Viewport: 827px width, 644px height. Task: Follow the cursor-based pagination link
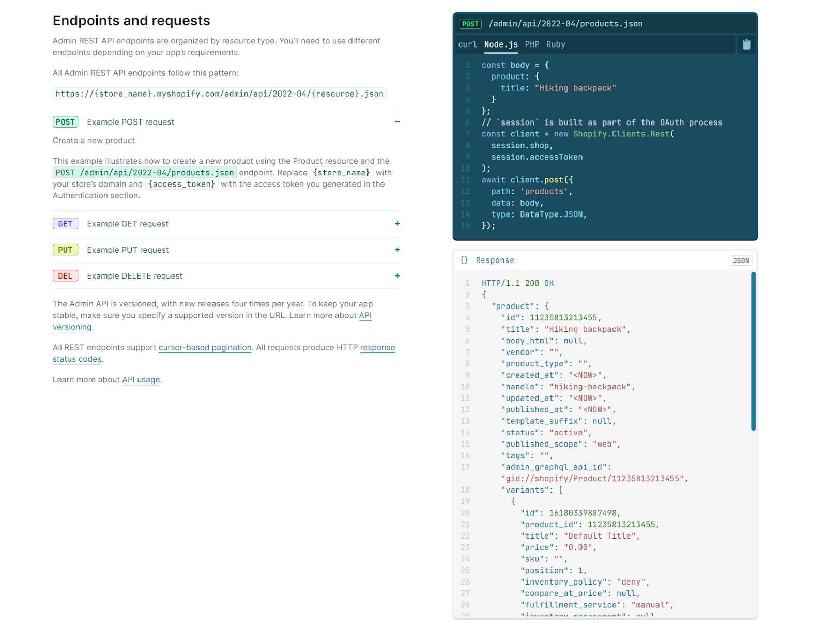click(x=204, y=347)
